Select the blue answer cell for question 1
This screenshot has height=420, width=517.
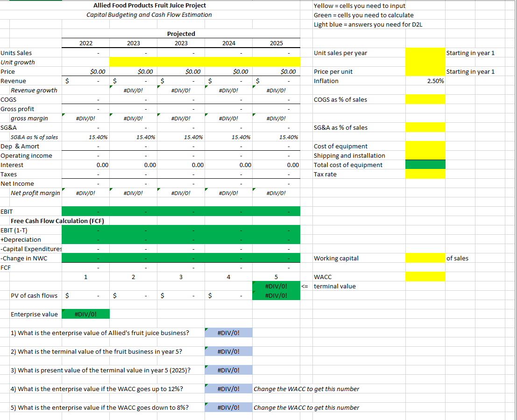coord(228,333)
